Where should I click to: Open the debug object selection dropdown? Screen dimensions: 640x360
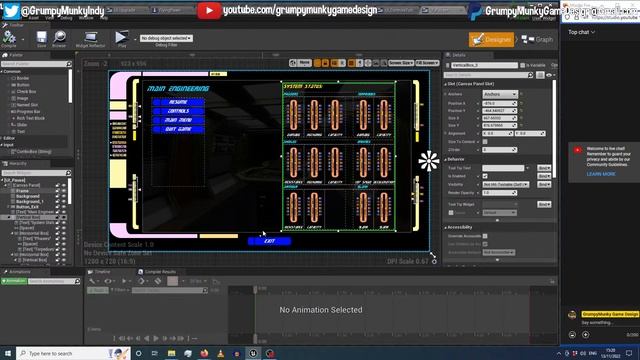166,38
